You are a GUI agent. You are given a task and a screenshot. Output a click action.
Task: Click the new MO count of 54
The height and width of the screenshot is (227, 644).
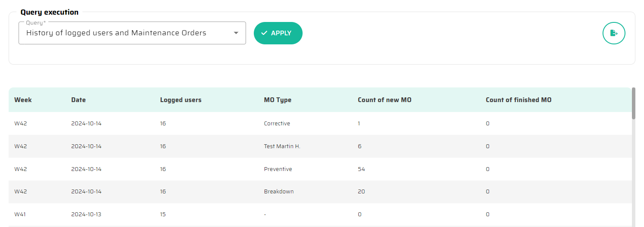pos(361,169)
